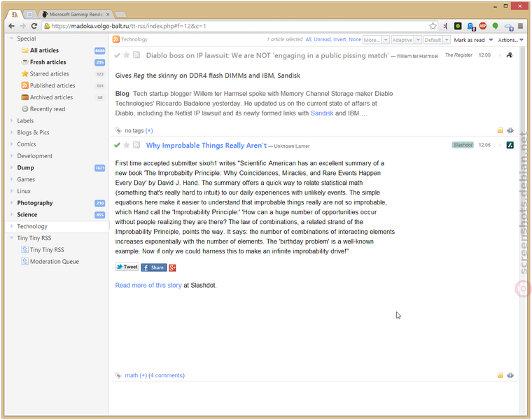532x420 pixels.
Task: Open the Moderation Queue feed
Action: click(55, 262)
